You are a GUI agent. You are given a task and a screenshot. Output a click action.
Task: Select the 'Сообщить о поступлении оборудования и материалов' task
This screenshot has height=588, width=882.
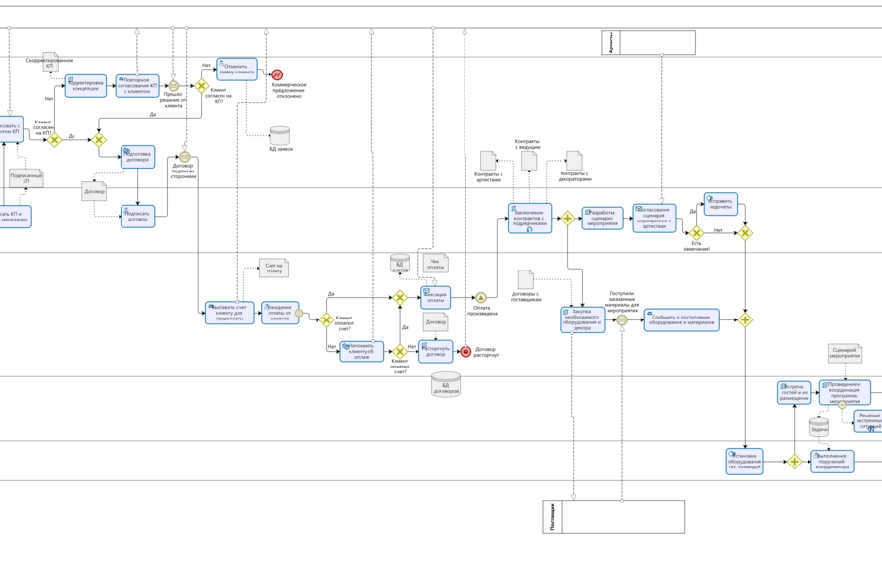pos(682,320)
